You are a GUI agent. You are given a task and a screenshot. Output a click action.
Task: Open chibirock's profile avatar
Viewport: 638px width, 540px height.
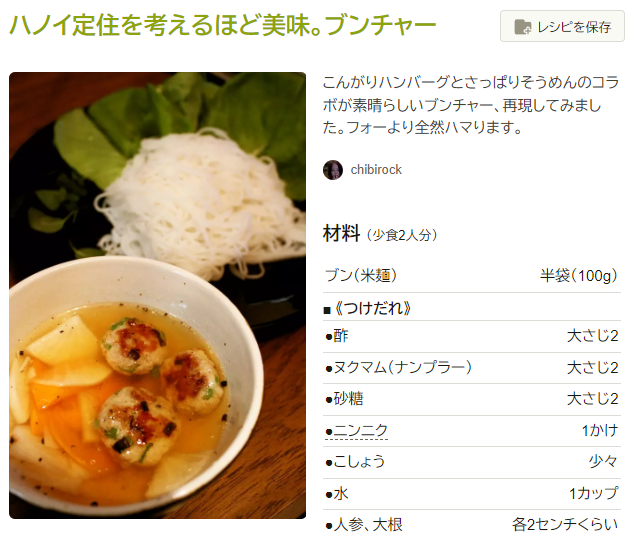coord(333,170)
